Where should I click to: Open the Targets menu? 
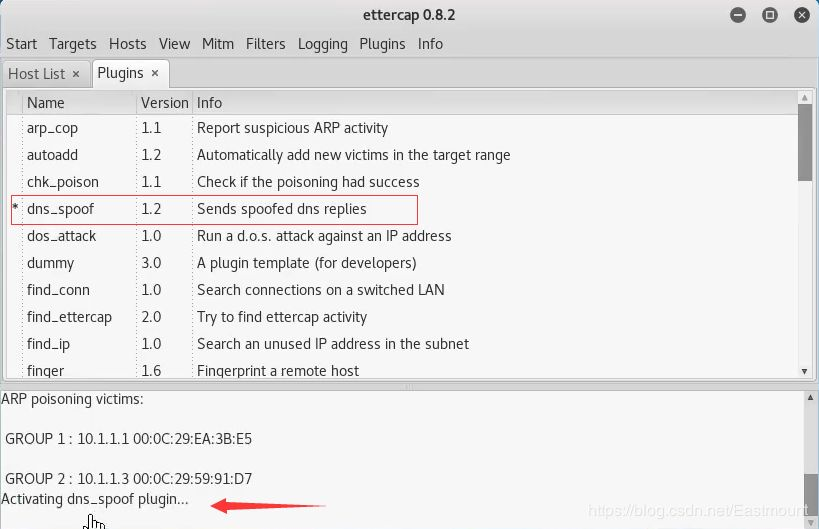73,44
